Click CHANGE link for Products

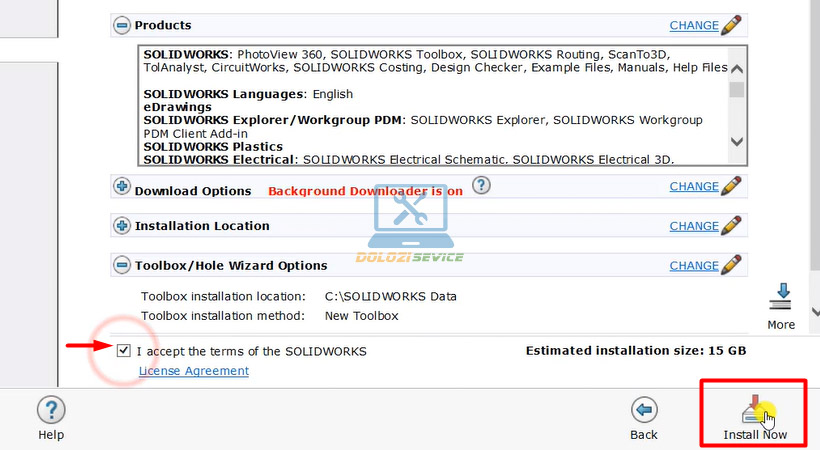coord(694,25)
